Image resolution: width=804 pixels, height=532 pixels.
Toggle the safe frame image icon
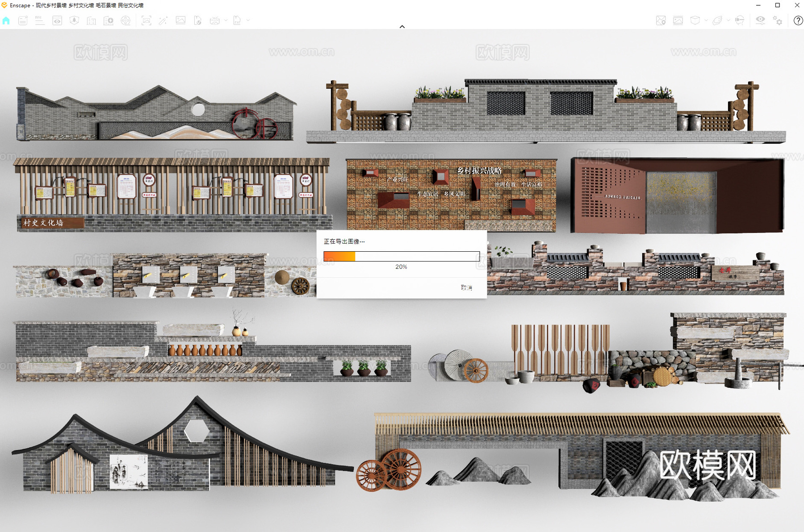[678, 21]
